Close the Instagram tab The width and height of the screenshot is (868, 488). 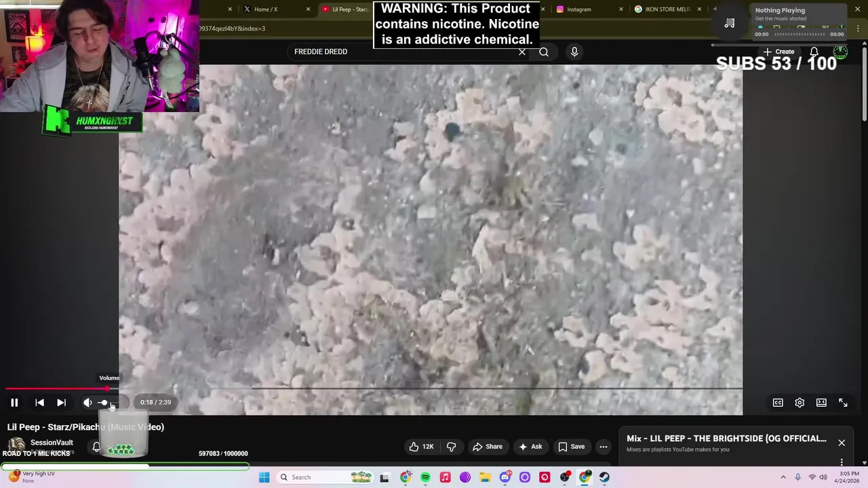tap(621, 9)
